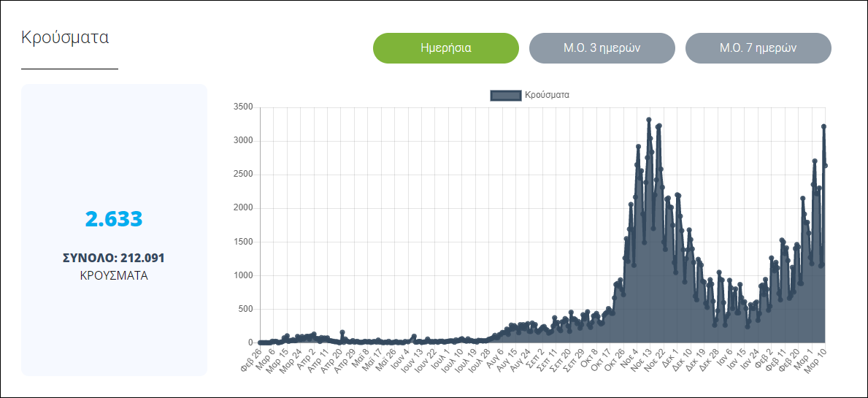Click the Κρούσματα legend label text

click(x=547, y=95)
